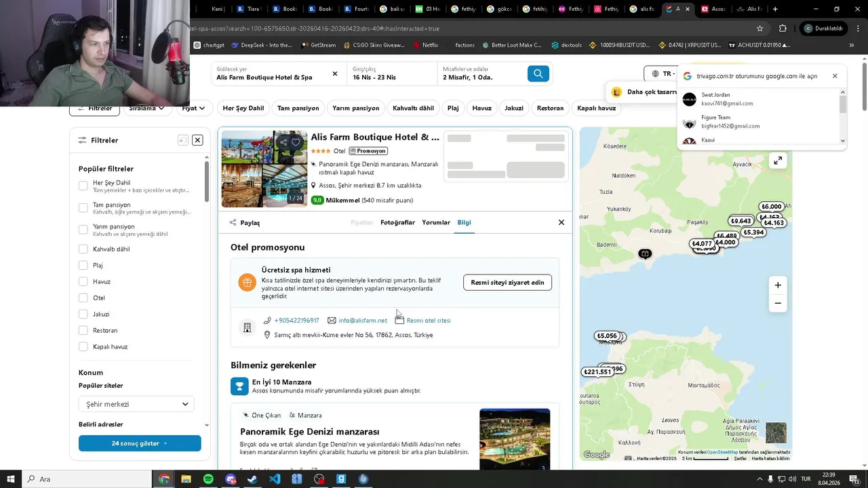
Task: Open Spotify from the taskbar
Action: 208,479
